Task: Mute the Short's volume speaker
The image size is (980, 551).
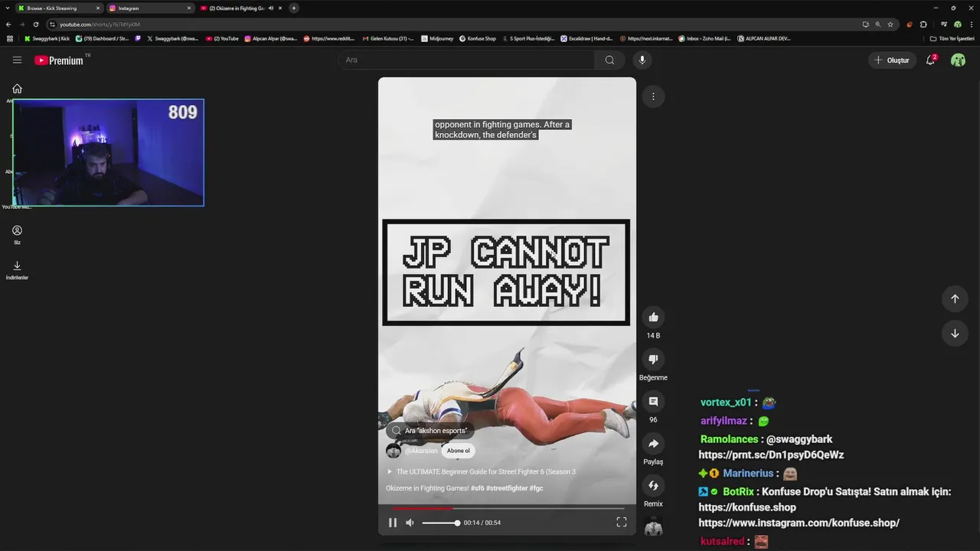Action: point(410,523)
